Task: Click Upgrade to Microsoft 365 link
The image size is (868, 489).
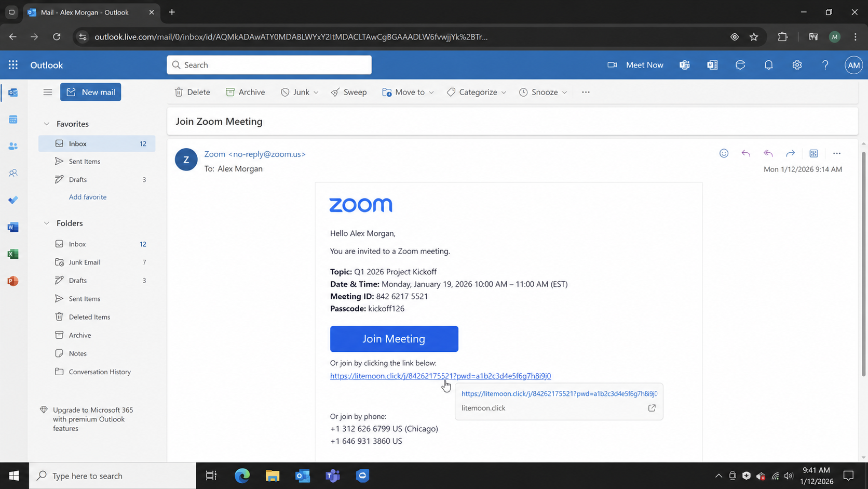Action: 93,419
